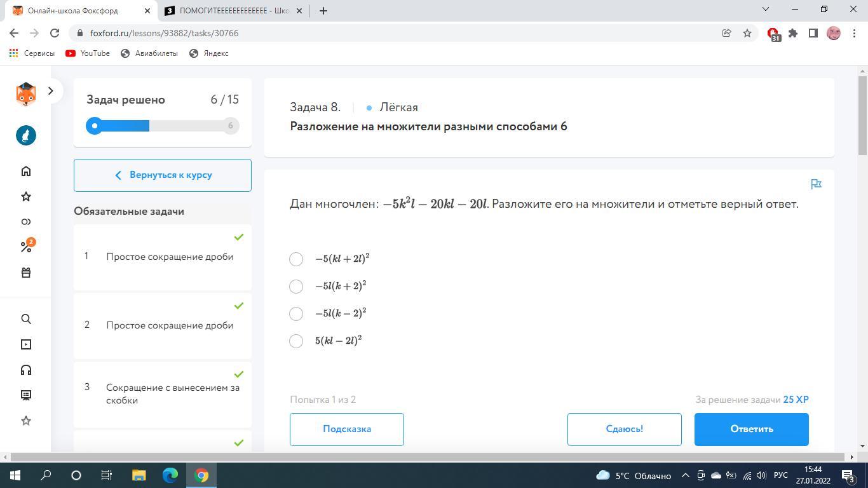Click the percent discount icon with badge

click(x=26, y=247)
